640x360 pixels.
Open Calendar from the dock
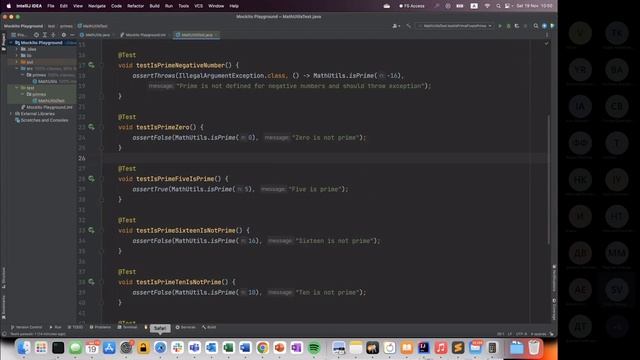(x=92, y=348)
